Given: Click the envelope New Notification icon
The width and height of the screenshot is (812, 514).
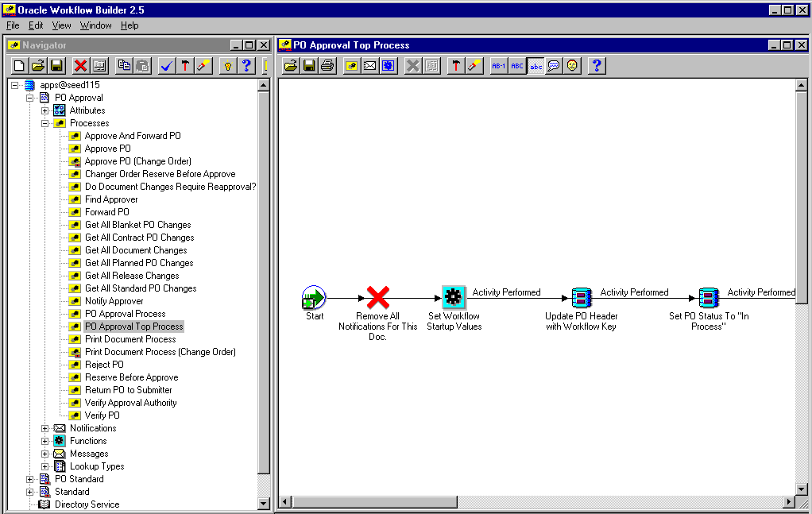Looking at the screenshot, I should (x=369, y=66).
